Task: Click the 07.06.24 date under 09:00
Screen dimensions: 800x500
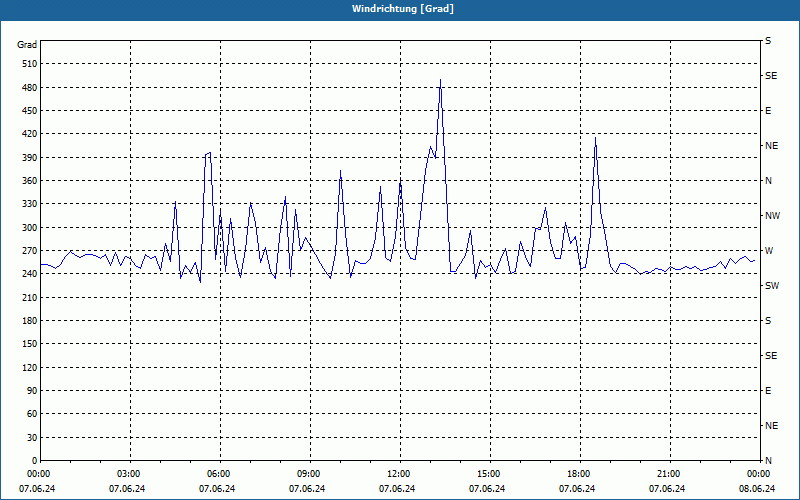Action: click(307, 489)
